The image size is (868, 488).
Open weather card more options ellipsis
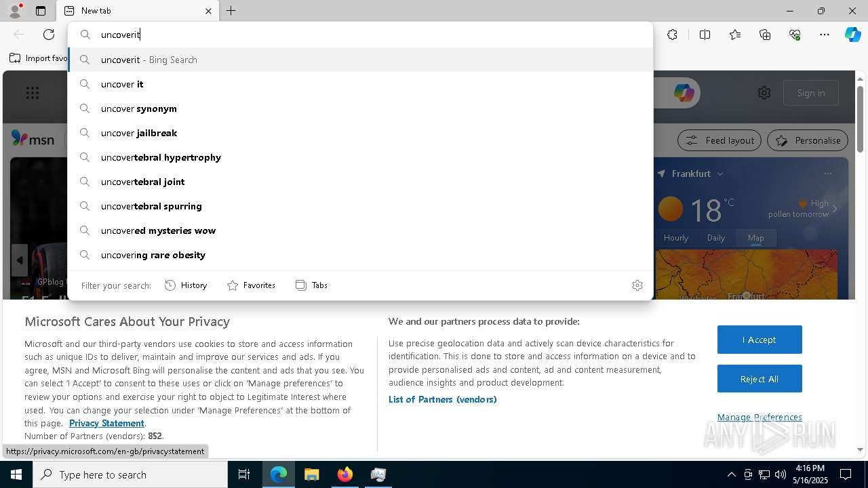pos(828,174)
